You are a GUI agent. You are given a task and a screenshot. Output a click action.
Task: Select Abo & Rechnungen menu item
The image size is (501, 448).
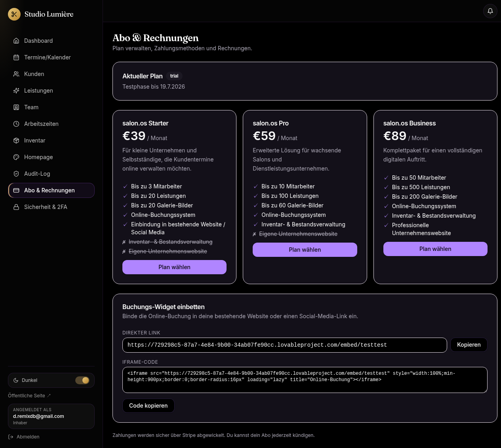click(51, 190)
